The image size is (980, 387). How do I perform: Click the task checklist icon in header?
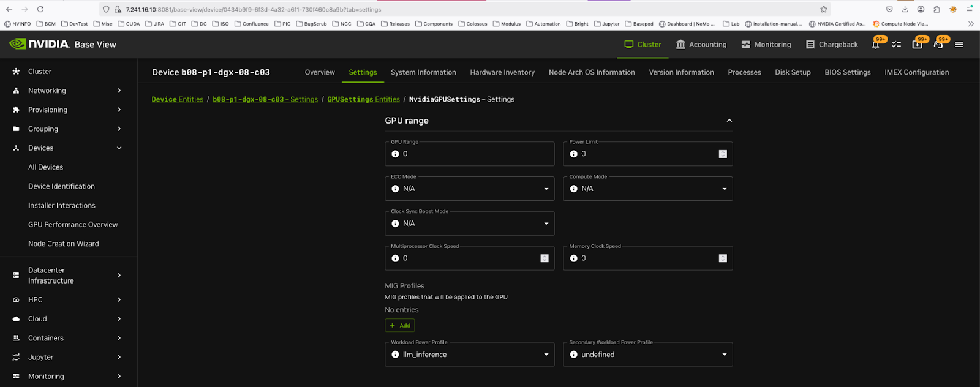(x=896, y=45)
